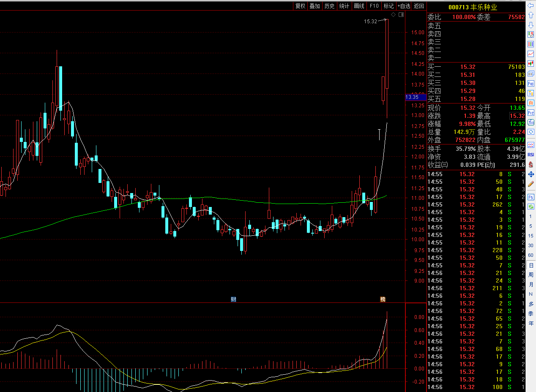
Task: Click the 买一 price 15.32
Action: point(468,67)
